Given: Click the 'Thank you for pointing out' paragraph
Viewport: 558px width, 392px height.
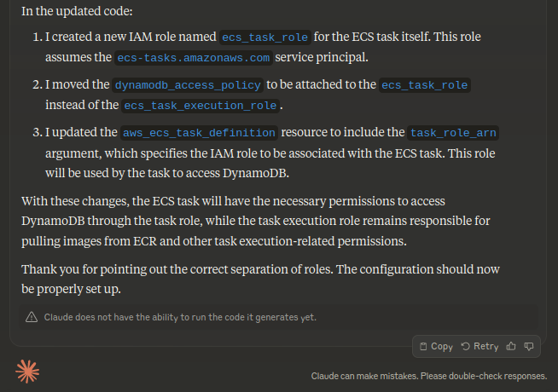Looking at the screenshot, I should pyautogui.click(x=260, y=279).
